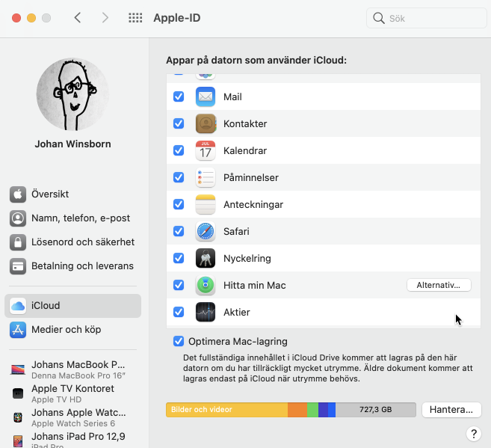Click the MacBook Pro device icon
This screenshot has width=491, height=448.
tap(18, 369)
